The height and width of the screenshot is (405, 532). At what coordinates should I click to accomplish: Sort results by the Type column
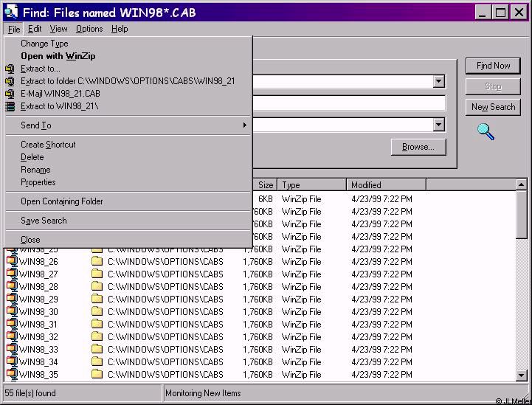(312, 185)
